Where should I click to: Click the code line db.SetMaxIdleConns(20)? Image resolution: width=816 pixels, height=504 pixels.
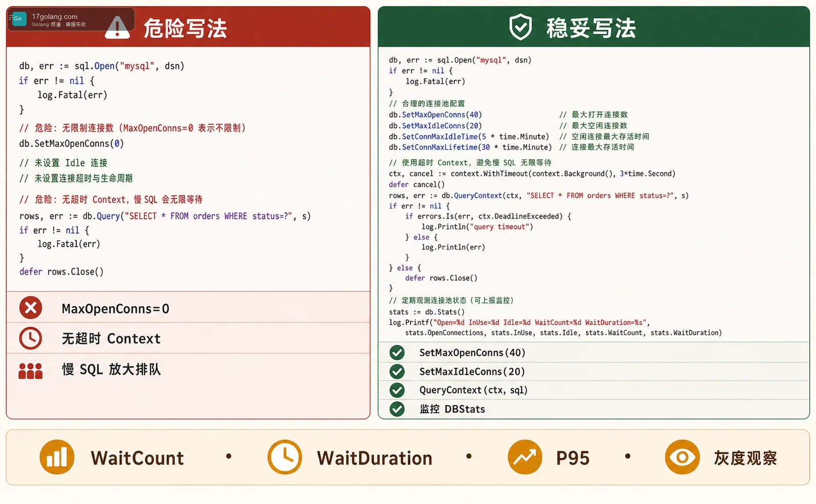point(435,126)
